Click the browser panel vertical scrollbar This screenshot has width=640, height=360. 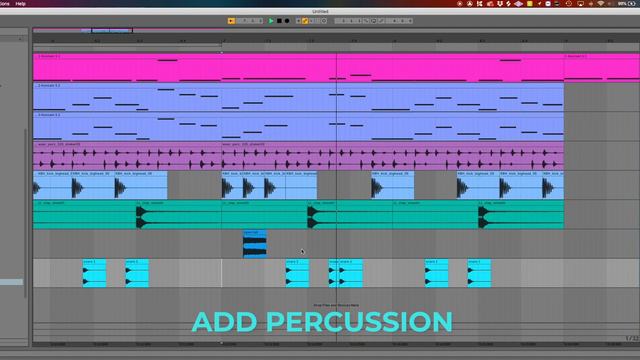(x=26, y=212)
